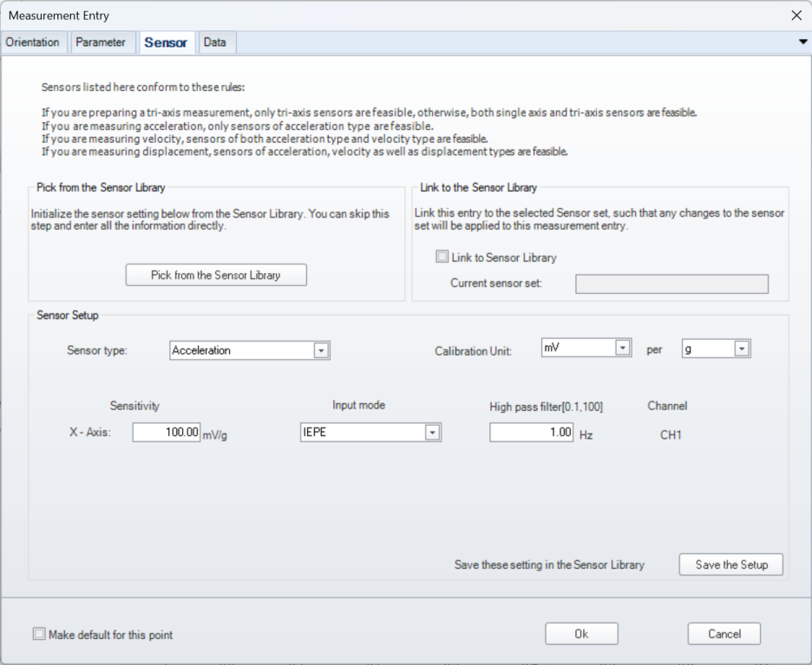The height and width of the screenshot is (665, 812).
Task: Confirm with the Ok button
Action: click(x=581, y=634)
